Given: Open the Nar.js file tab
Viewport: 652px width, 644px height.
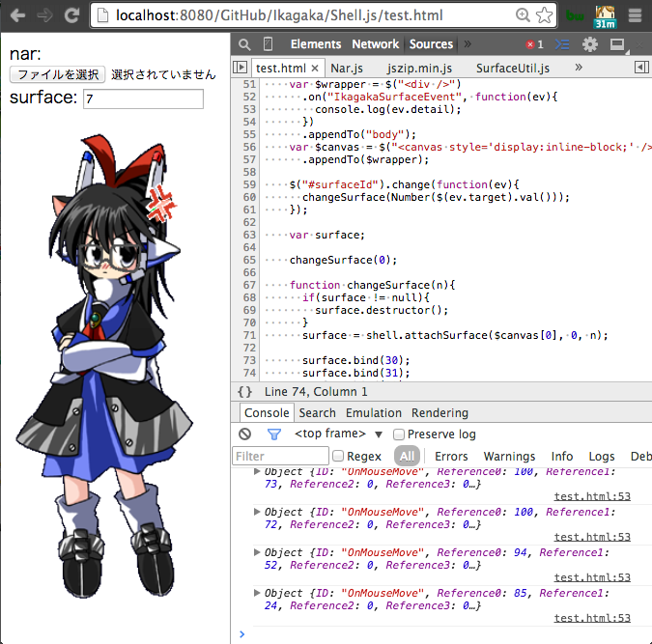Looking at the screenshot, I should click(347, 69).
